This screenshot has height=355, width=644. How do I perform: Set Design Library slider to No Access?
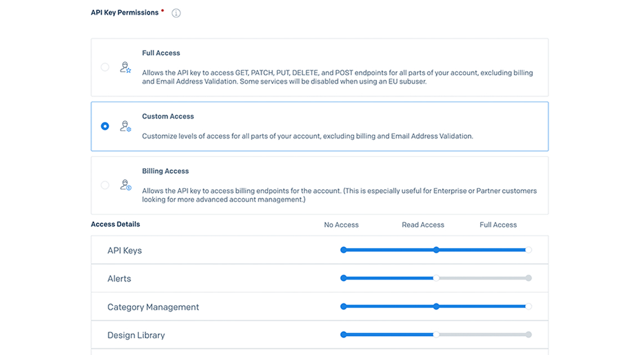click(344, 335)
